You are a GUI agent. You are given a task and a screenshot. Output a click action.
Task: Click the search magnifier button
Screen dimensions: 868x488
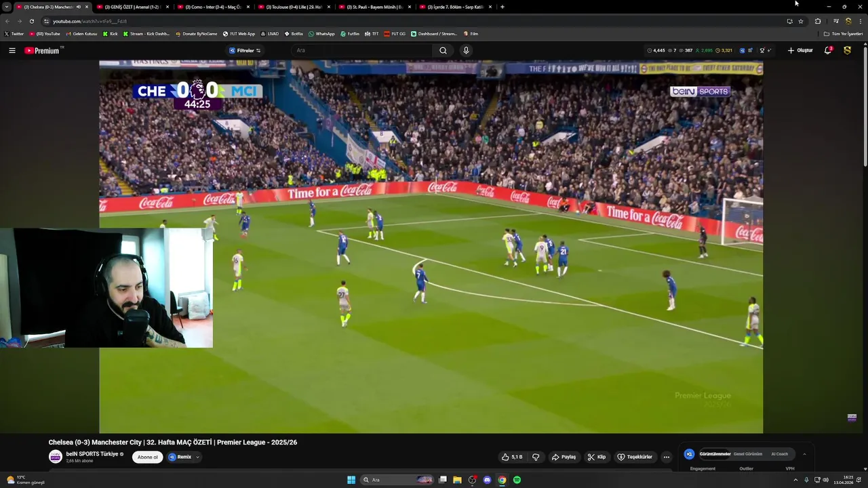pyautogui.click(x=443, y=50)
